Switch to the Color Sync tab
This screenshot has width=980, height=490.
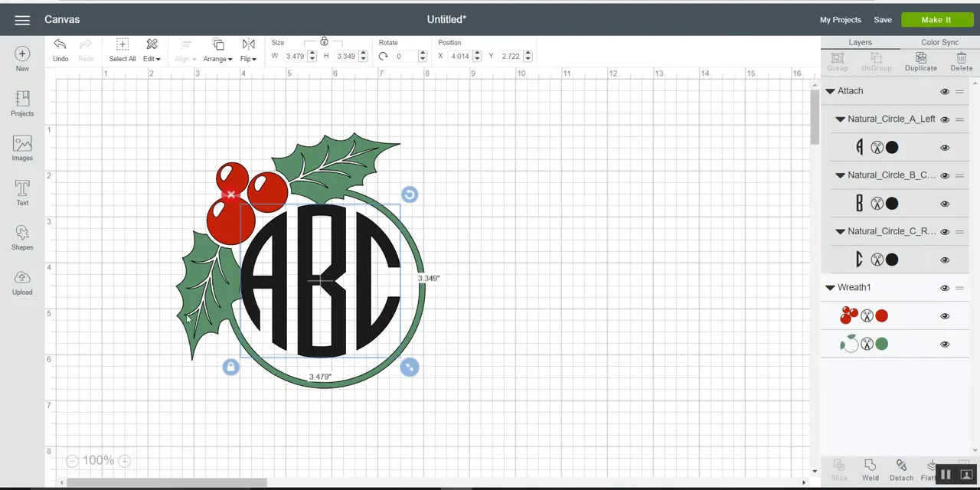[939, 42]
